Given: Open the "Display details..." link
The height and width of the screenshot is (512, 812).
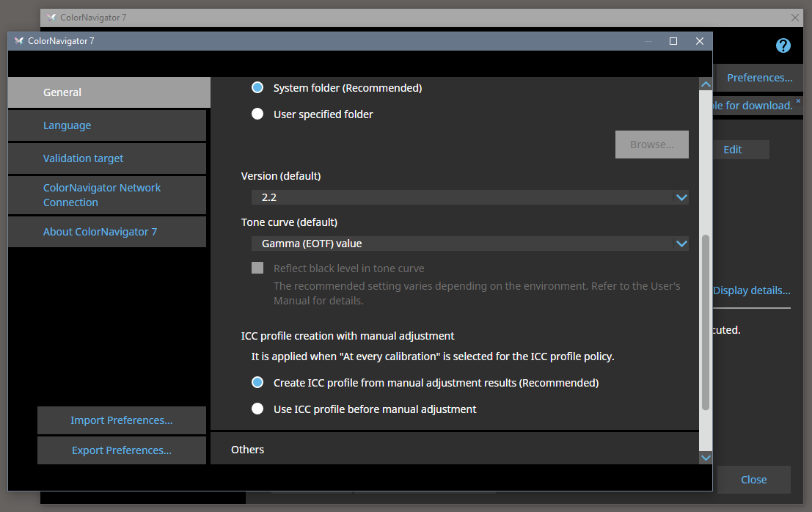Looking at the screenshot, I should 750,290.
